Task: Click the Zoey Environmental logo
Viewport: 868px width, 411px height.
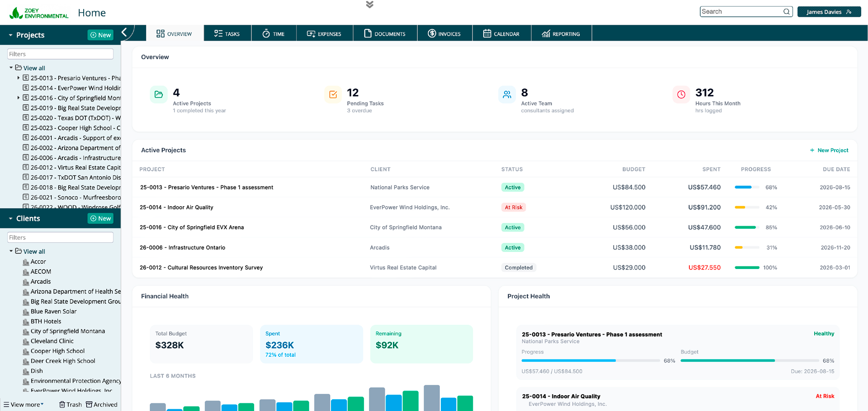Action: coord(39,13)
